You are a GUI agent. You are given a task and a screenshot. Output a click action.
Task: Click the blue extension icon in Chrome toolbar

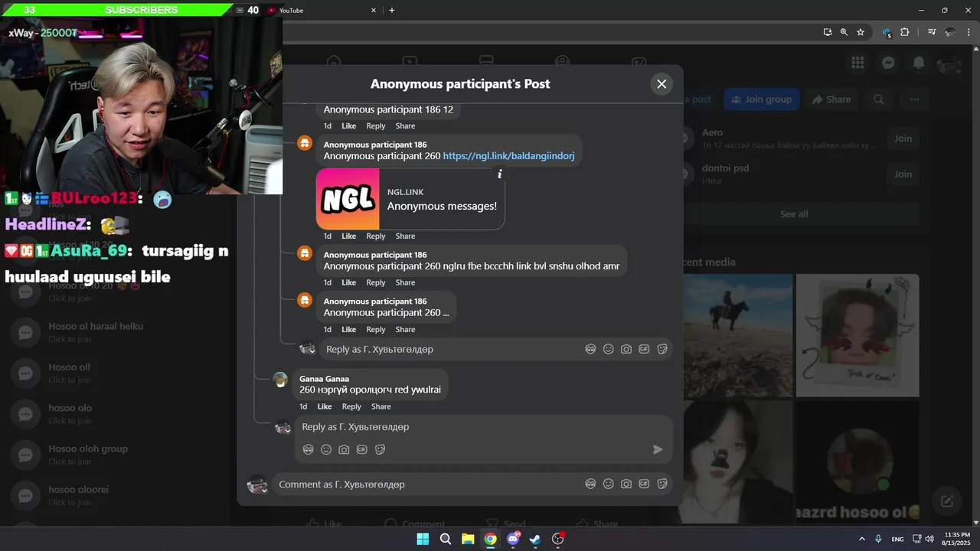click(x=887, y=32)
